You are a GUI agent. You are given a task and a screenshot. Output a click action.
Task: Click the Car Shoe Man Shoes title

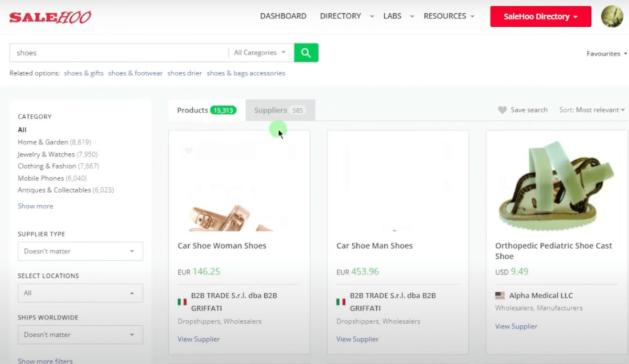[375, 246]
